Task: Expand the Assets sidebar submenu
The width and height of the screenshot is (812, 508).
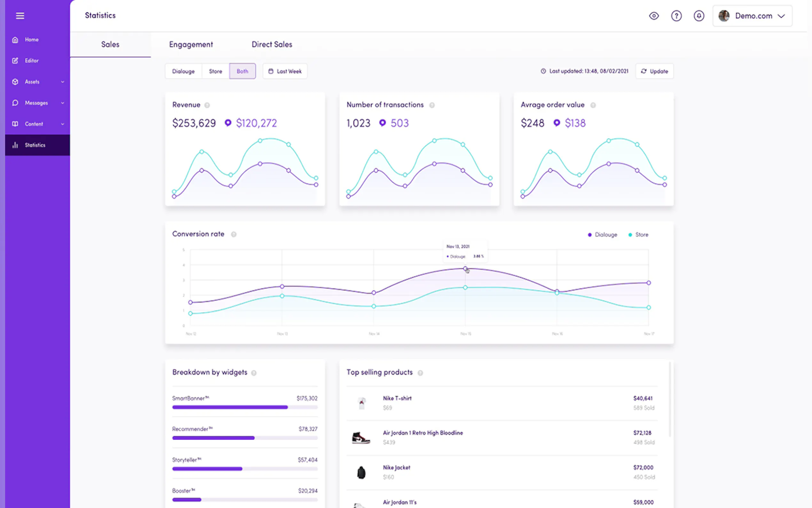Action: 62,82
